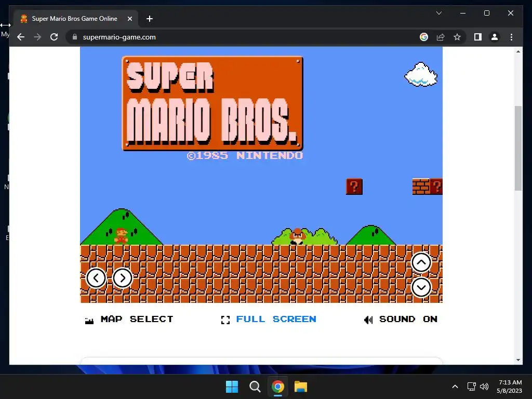Screen dimensions: 532x399
Task: Show hidden system tray icons
Action: 455,387
